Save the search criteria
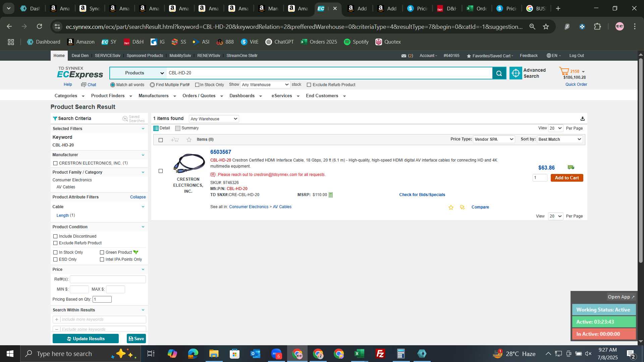The image size is (644, 362). coord(136,339)
